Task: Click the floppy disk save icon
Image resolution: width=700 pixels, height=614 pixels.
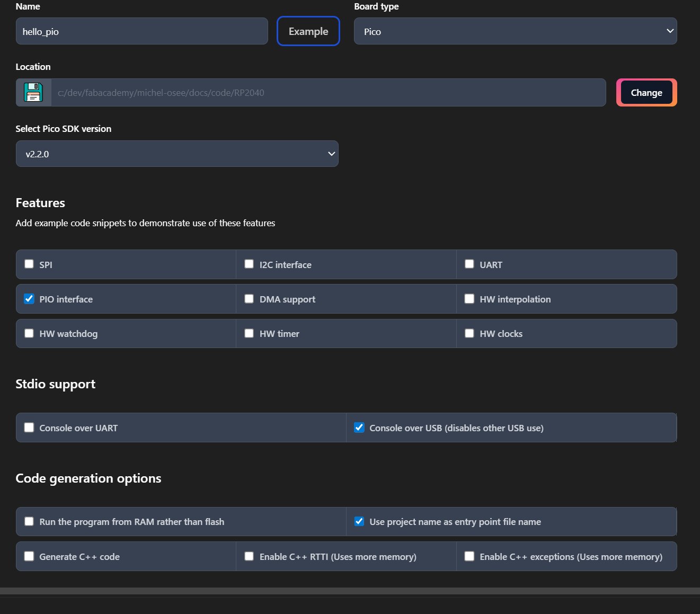Action: coord(33,93)
